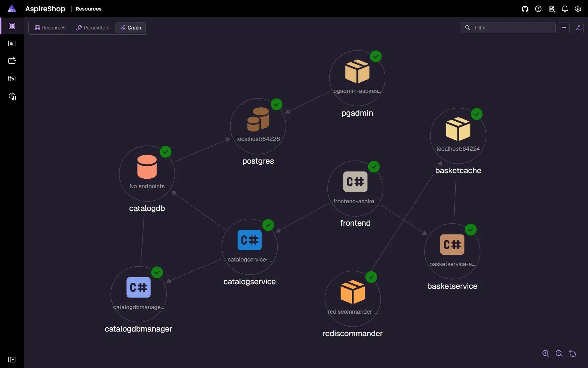Select the postgres database server icon
This screenshot has height=368, width=588.
[258, 120]
